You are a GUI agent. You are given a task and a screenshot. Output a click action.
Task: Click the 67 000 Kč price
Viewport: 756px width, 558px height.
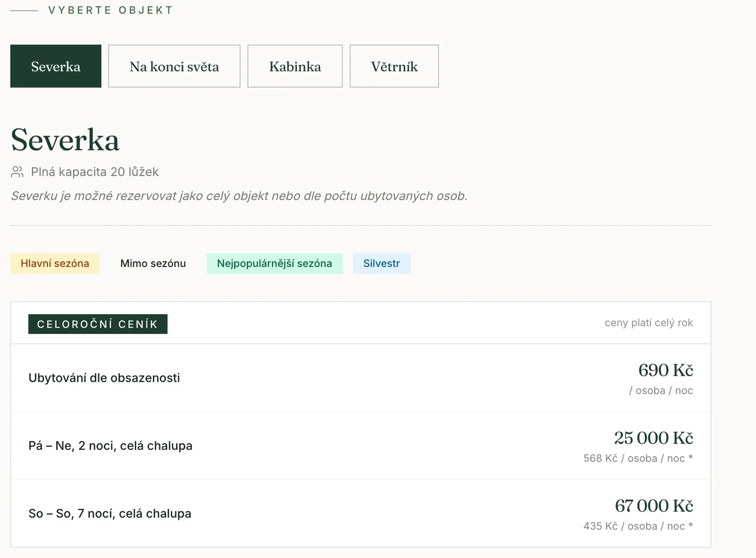point(654,506)
